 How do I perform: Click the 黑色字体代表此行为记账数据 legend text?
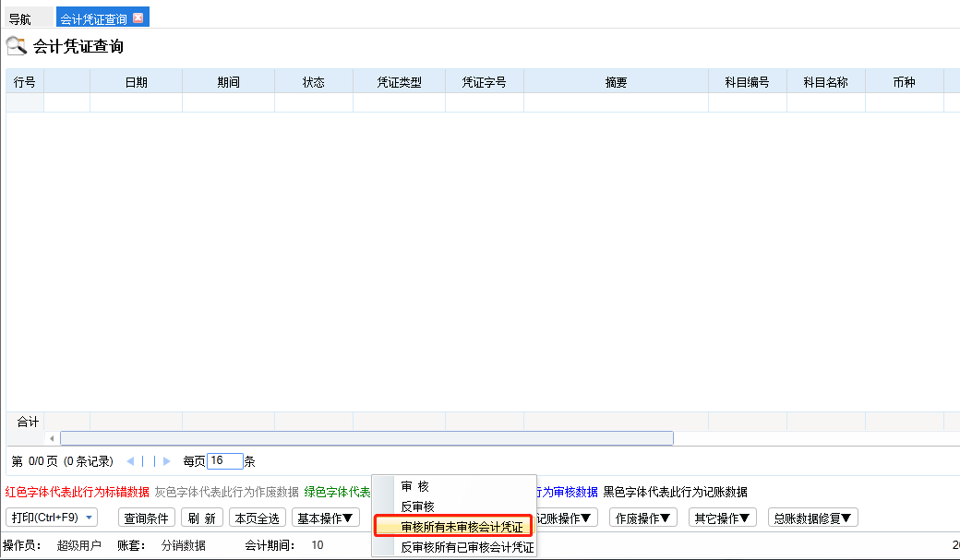coord(676,492)
